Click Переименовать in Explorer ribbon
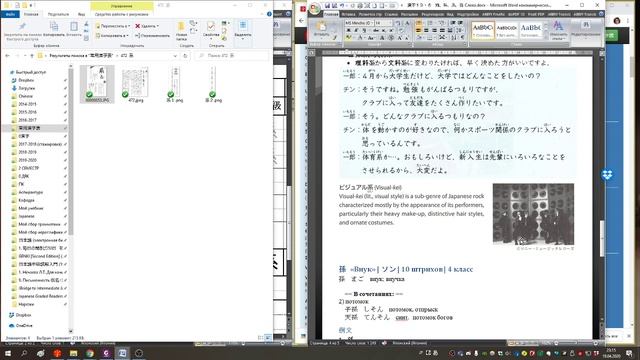This screenshot has height=360, width=640. 152,36
